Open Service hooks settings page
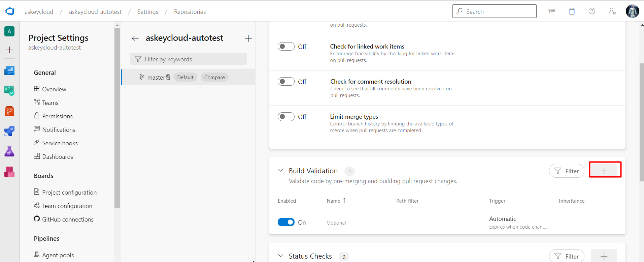 click(x=60, y=143)
